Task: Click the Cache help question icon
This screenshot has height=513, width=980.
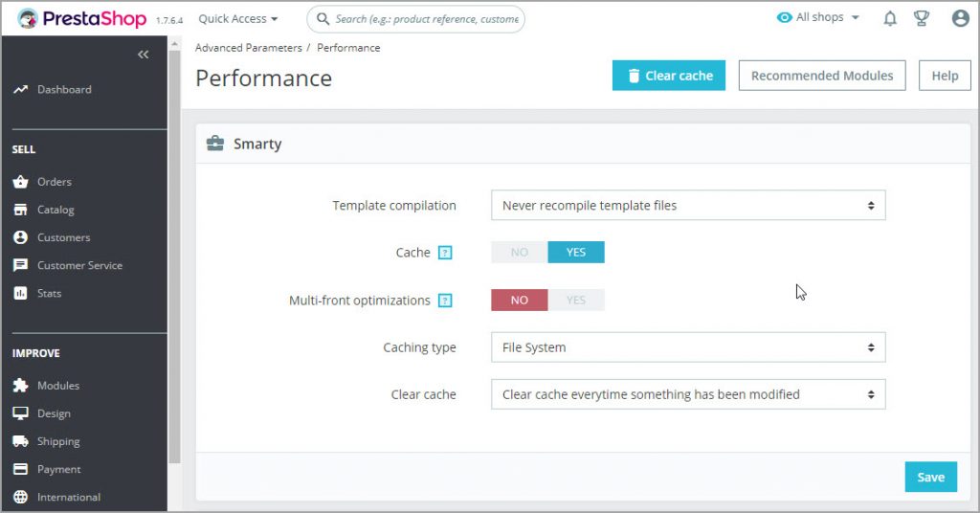Action: (445, 253)
